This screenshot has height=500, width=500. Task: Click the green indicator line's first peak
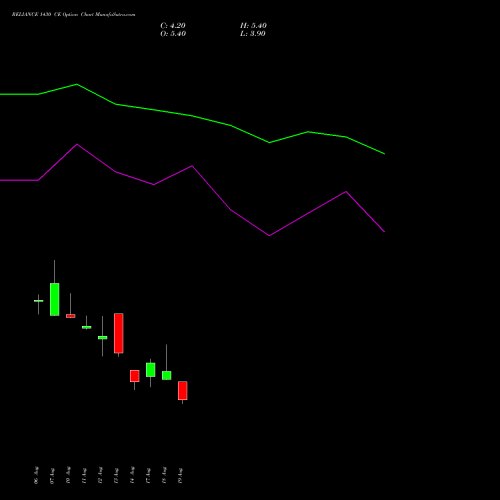(x=77, y=84)
